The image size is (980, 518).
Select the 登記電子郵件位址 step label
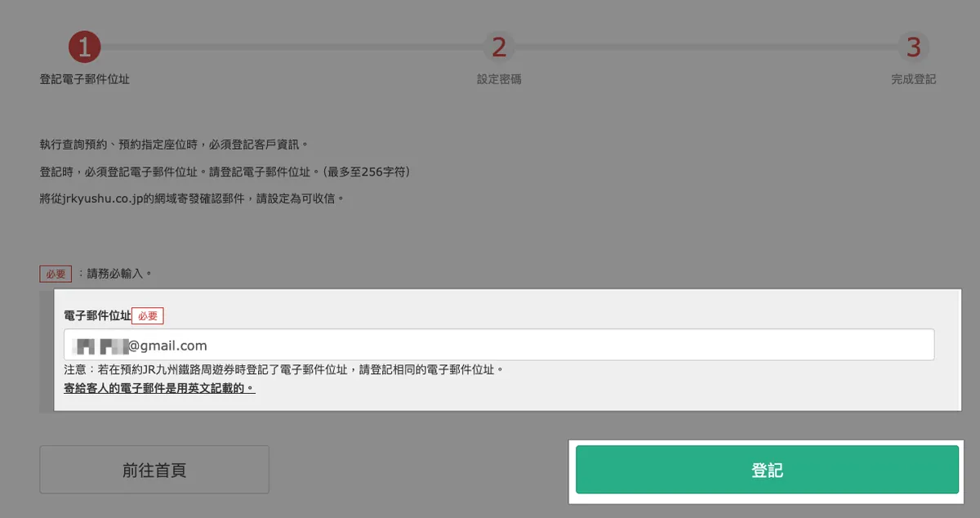click(85, 79)
